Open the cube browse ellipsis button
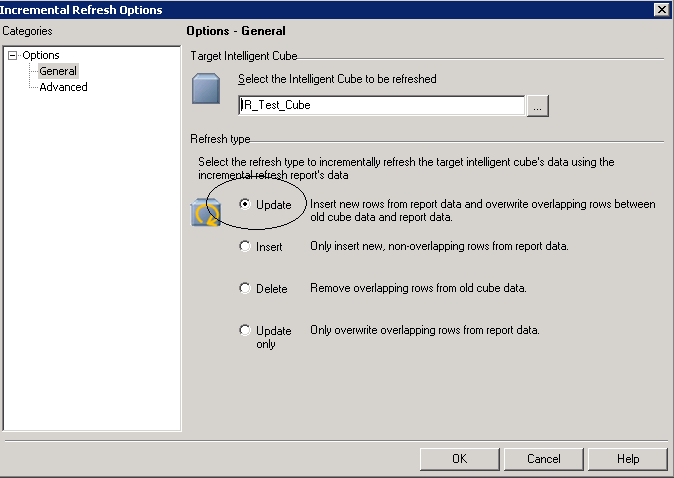 [x=538, y=105]
